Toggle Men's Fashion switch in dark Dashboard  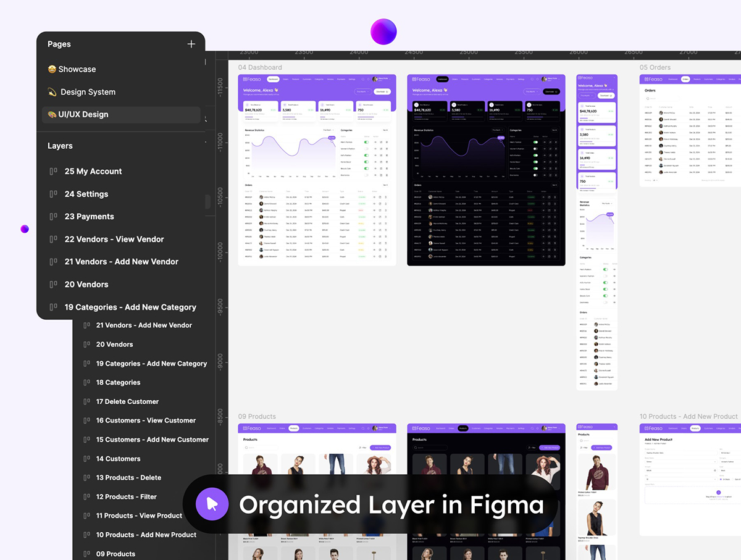click(x=536, y=142)
